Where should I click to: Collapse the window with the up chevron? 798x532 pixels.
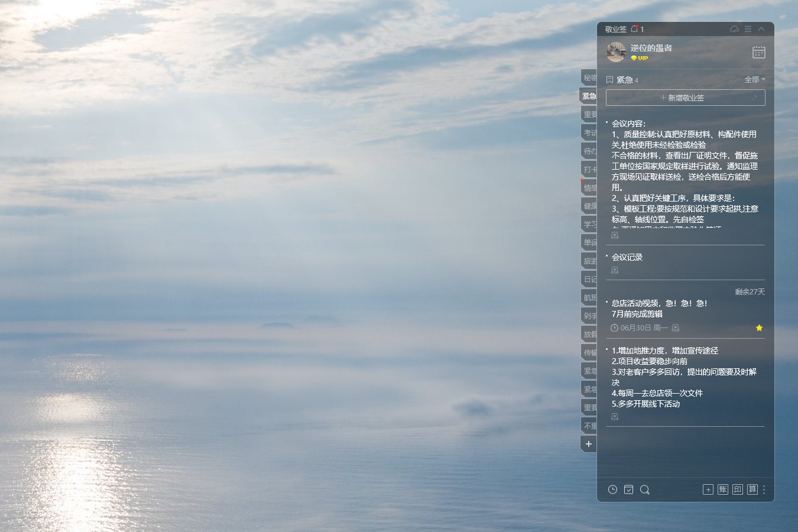tap(761, 29)
